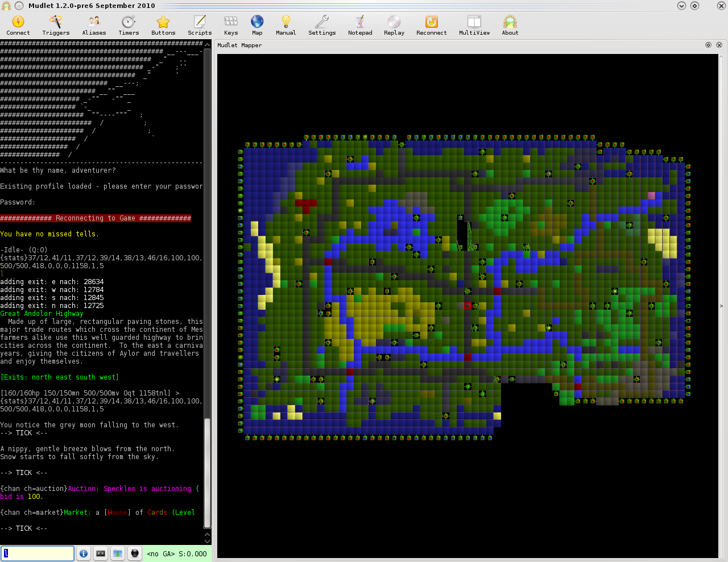The height and width of the screenshot is (562, 728).
Task: Click 'adding exit: e nach: 28634' line
Action: [x=52, y=282]
